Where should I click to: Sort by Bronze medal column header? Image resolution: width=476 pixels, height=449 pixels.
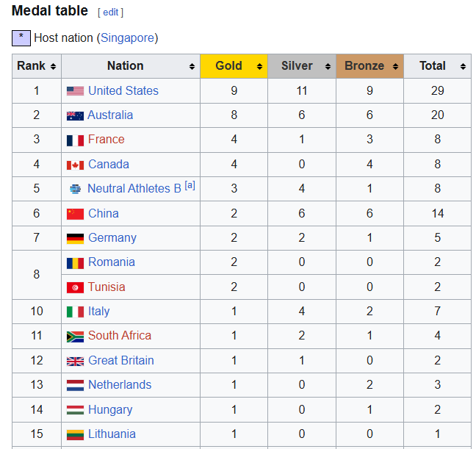tap(369, 66)
